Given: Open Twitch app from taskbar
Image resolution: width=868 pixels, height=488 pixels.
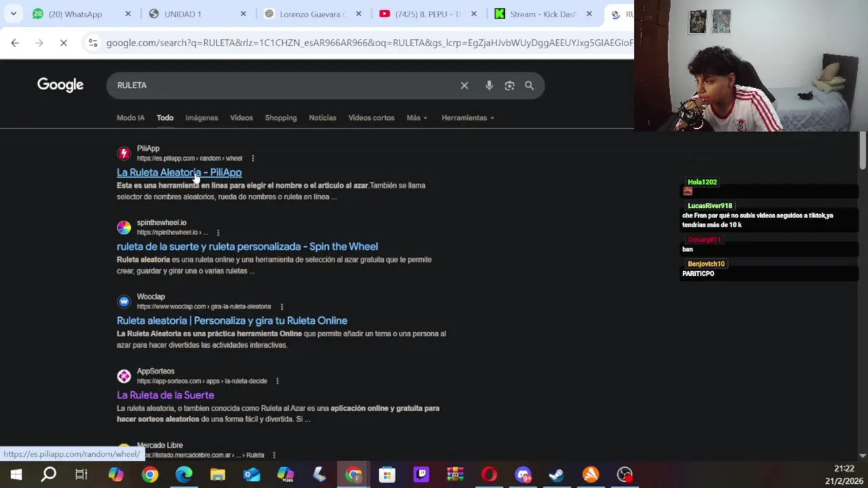Looking at the screenshot, I should tap(421, 474).
